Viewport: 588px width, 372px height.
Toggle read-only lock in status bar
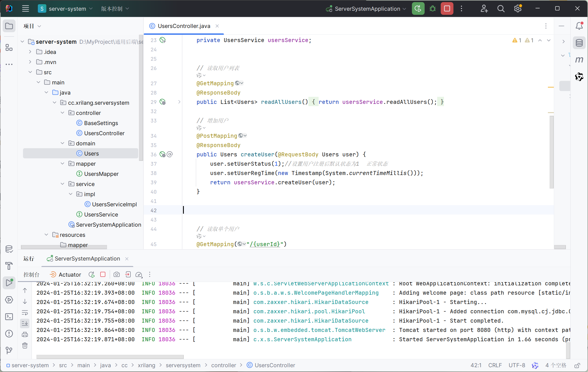point(577,365)
